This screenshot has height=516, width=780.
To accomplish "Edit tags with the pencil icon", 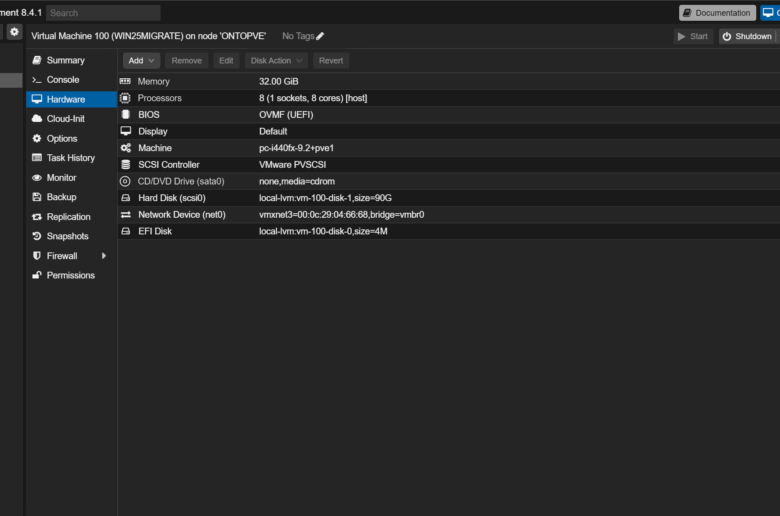I will pyautogui.click(x=320, y=36).
